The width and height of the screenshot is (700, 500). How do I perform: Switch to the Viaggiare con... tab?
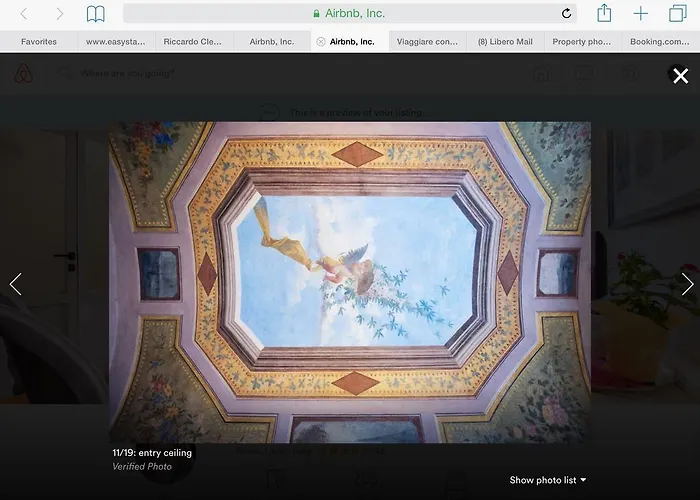click(427, 42)
